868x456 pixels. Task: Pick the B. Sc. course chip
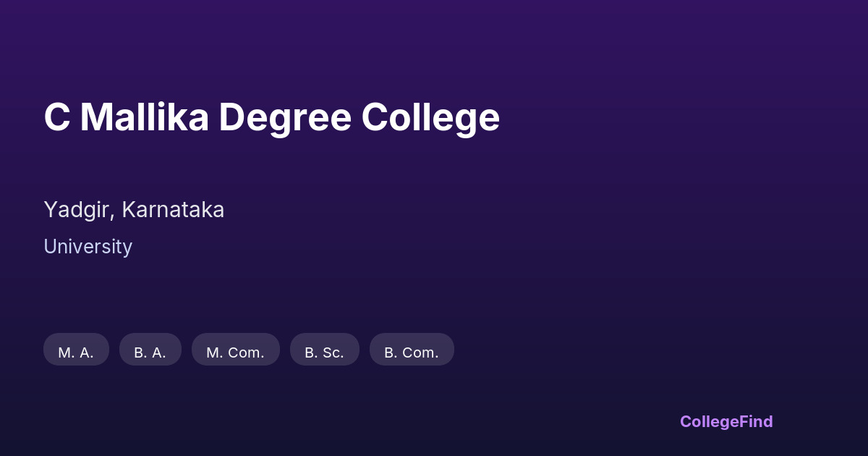coord(324,350)
